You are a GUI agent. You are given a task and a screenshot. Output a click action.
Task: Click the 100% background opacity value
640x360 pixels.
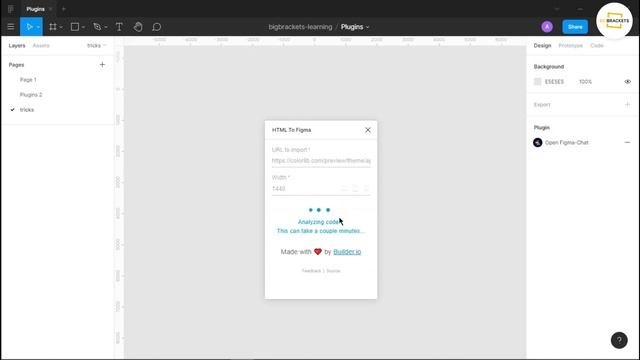[x=585, y=82]
